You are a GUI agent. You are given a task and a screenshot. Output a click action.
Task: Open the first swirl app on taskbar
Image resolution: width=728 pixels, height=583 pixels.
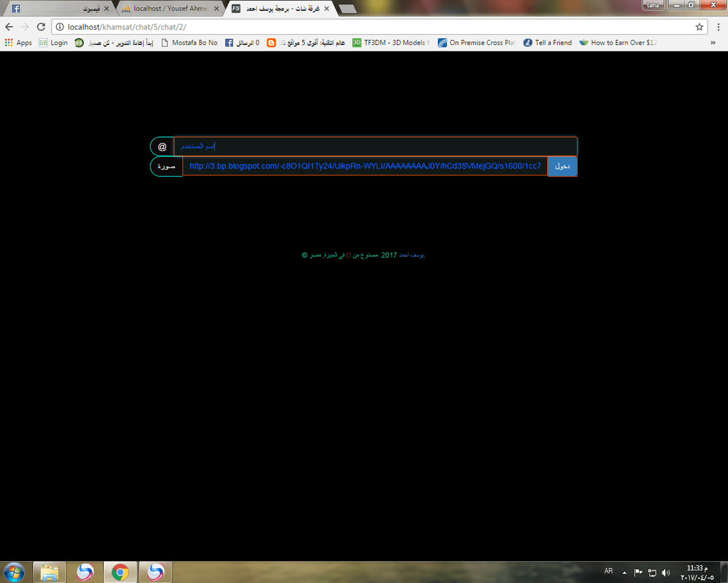point(85,572)
